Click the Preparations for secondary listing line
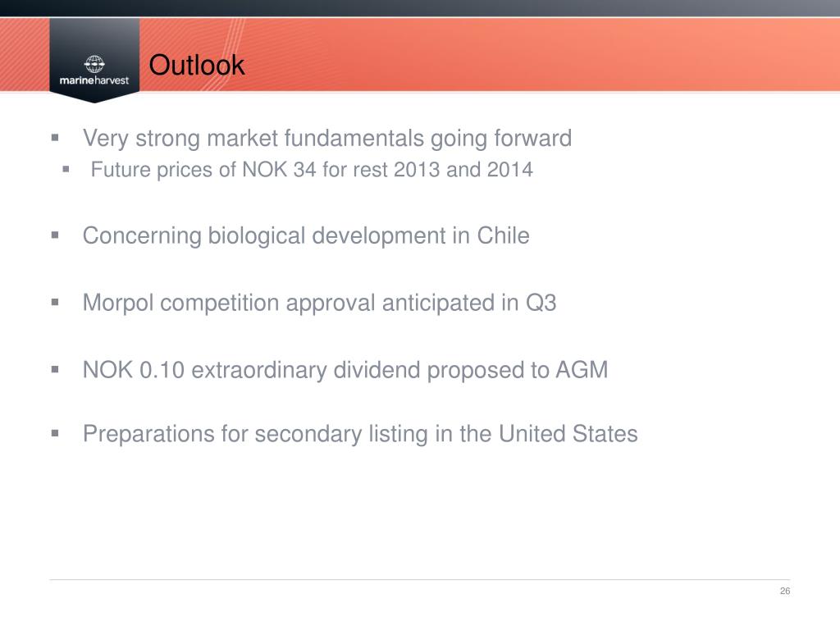 pyautogui.click(x=360, y=434)
